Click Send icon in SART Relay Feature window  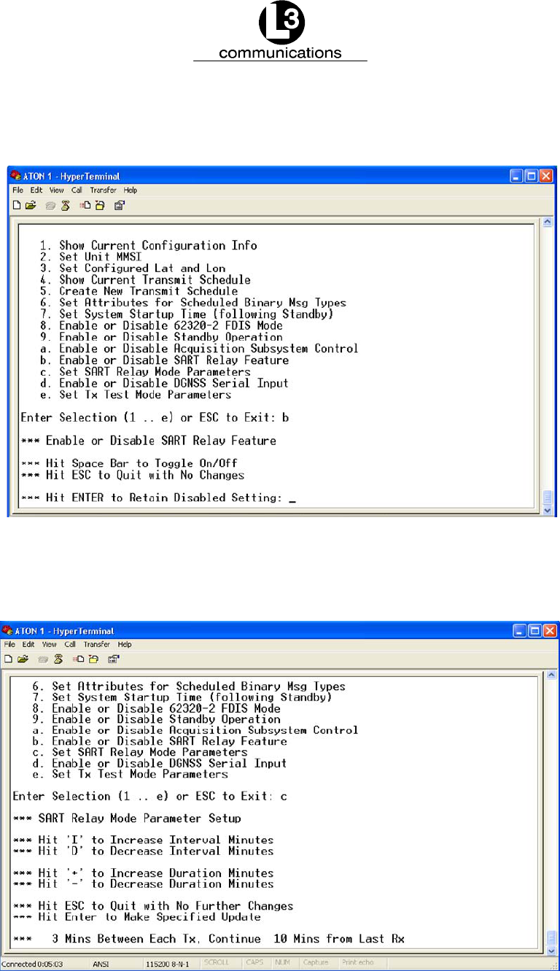85,205
